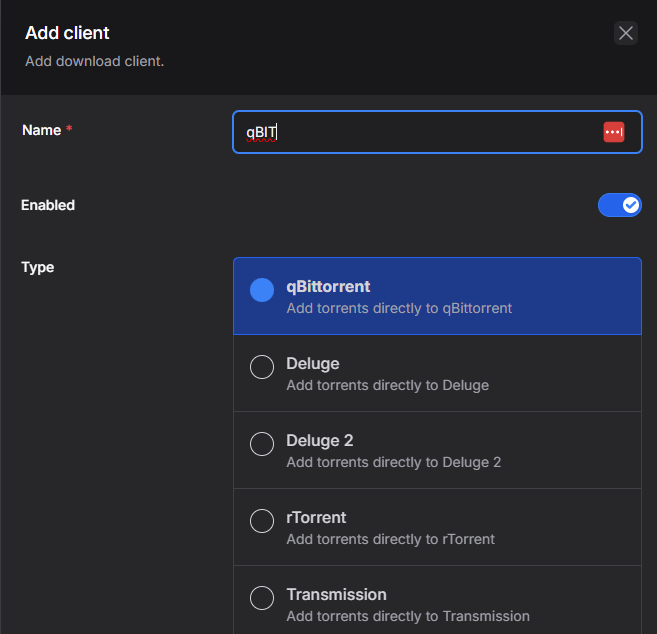Choose the Deluge radio button
Screen dimensions: 657x634
tap(262, 367)
